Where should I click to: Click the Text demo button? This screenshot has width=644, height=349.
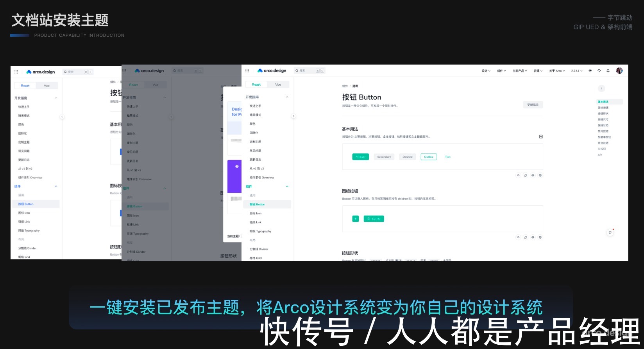(448, 157)
